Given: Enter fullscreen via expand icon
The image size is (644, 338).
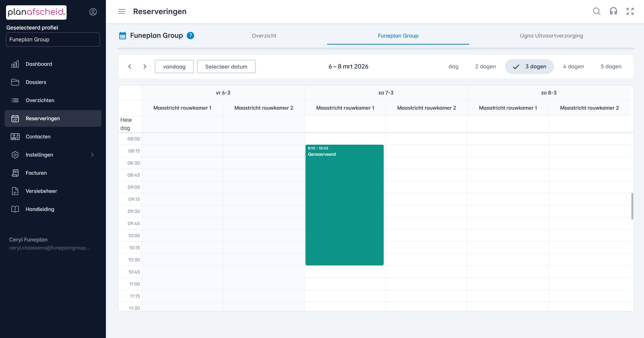Looking at the screenshot, I should click(x=630, y=11).
